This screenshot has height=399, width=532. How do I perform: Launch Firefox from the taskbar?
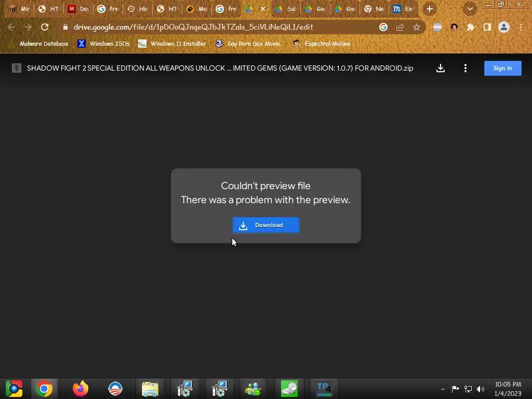click(81, 389)
